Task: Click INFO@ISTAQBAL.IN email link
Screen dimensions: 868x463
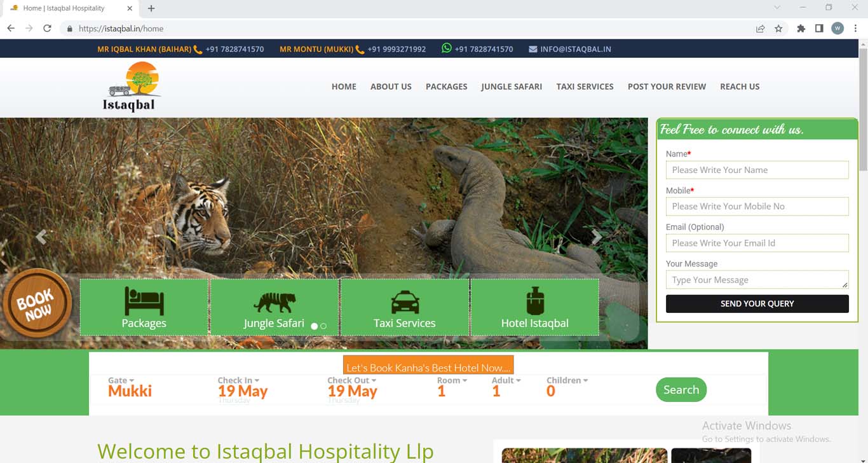Action: tap(576, 49)
